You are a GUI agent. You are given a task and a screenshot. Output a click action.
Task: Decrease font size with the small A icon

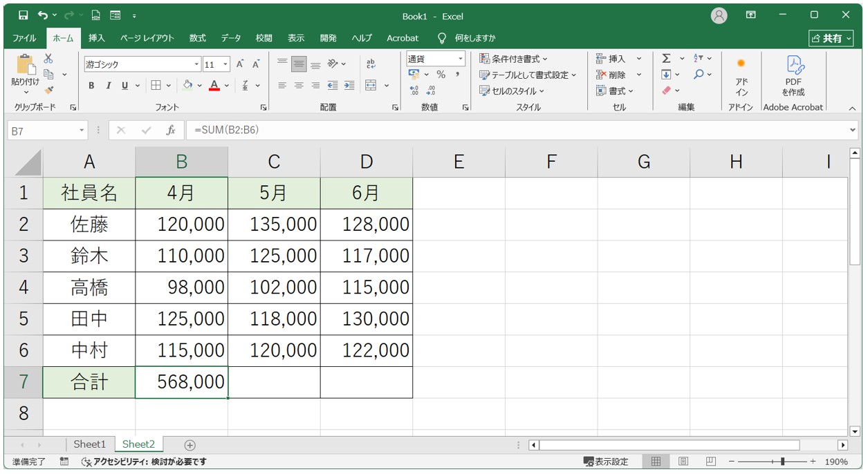pyautogui.click(x=256, y=64)
